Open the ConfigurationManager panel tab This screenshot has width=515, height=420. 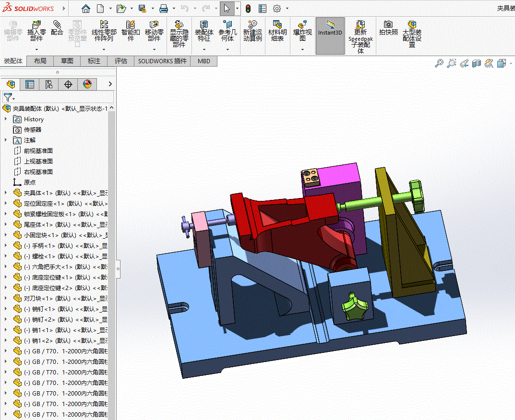49,84
